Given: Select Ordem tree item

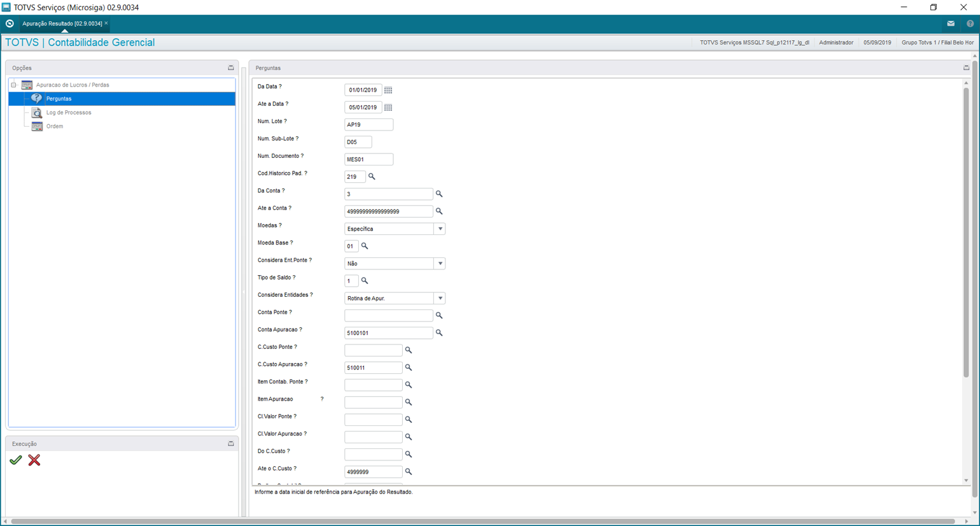Looking at the screenshot, I should coord(55,126).
